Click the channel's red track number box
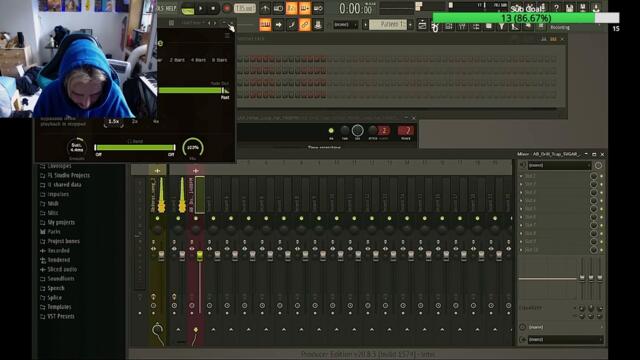Screen dimensions: 640x360 click(x=406, y=131)
